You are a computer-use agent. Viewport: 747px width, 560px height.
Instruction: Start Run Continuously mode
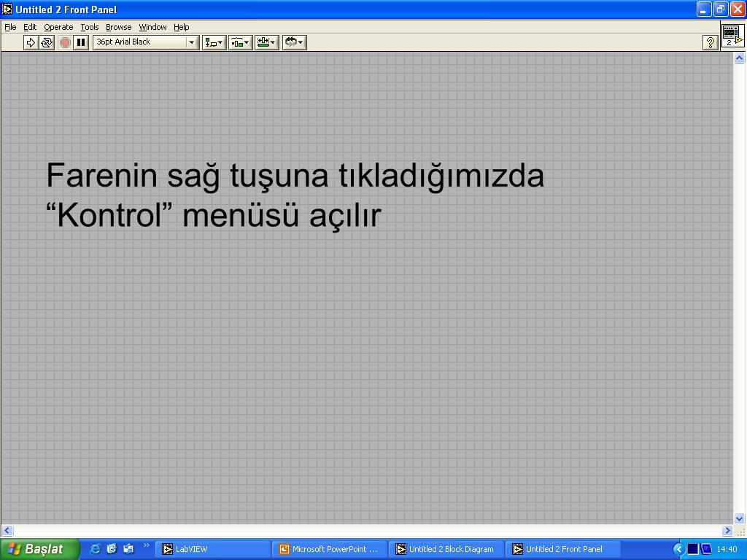46,42
